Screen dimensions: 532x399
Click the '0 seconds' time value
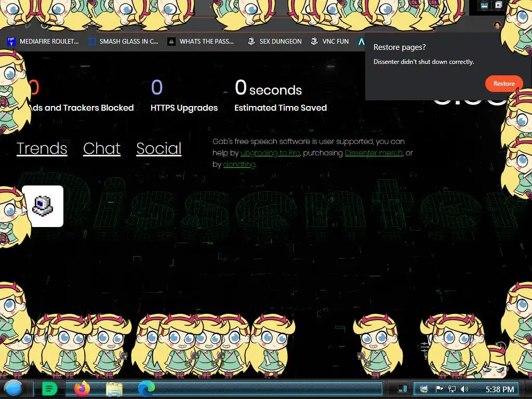point(268,88)
